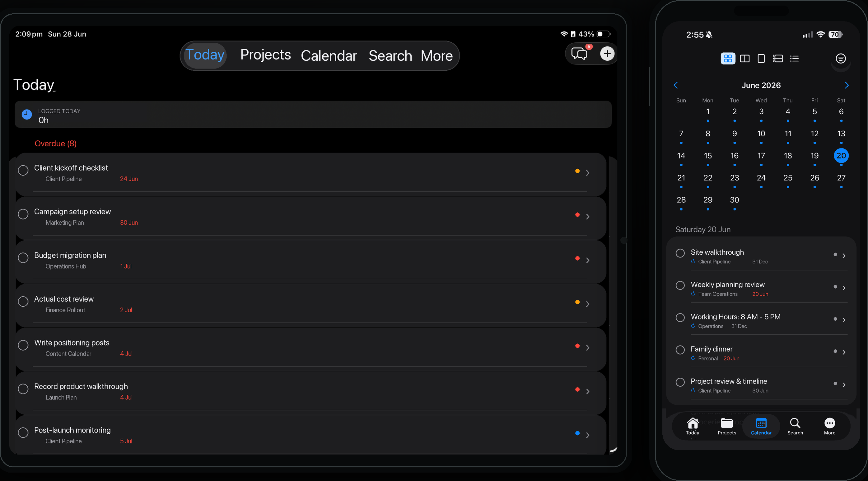Go to next month arrow
Image resolution: width=868 pixels, height=481 pixels.
pos(847,85)
